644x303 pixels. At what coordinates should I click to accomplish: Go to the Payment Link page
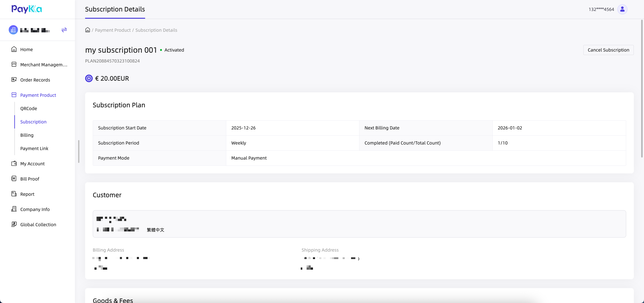point(34,148)
